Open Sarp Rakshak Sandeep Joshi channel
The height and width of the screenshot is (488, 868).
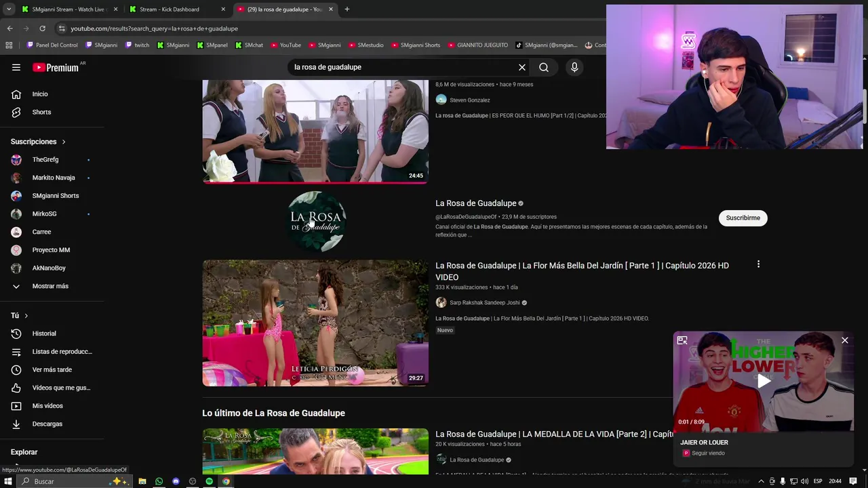point(484,303)
